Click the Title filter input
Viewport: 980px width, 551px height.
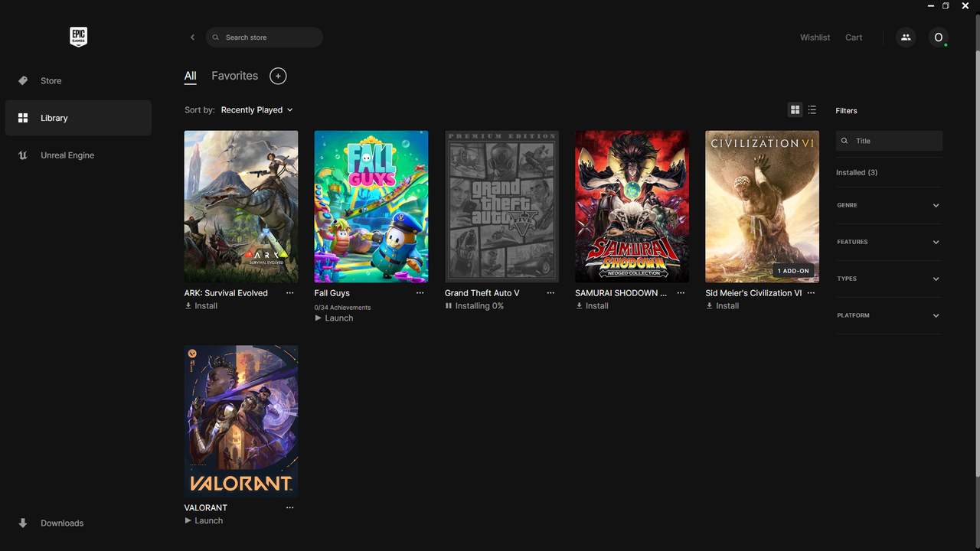click(889, 141)
